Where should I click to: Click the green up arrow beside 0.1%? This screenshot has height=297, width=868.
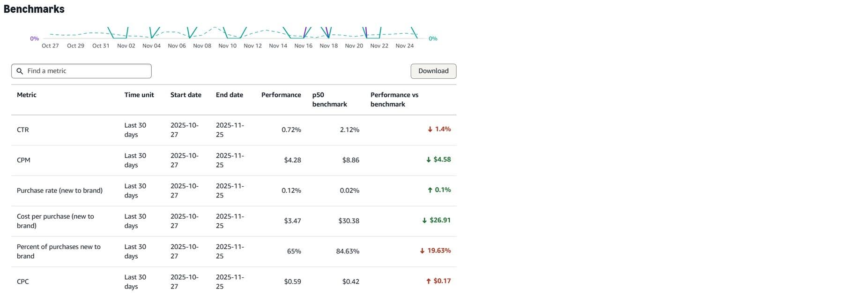(x=430, y=190)
